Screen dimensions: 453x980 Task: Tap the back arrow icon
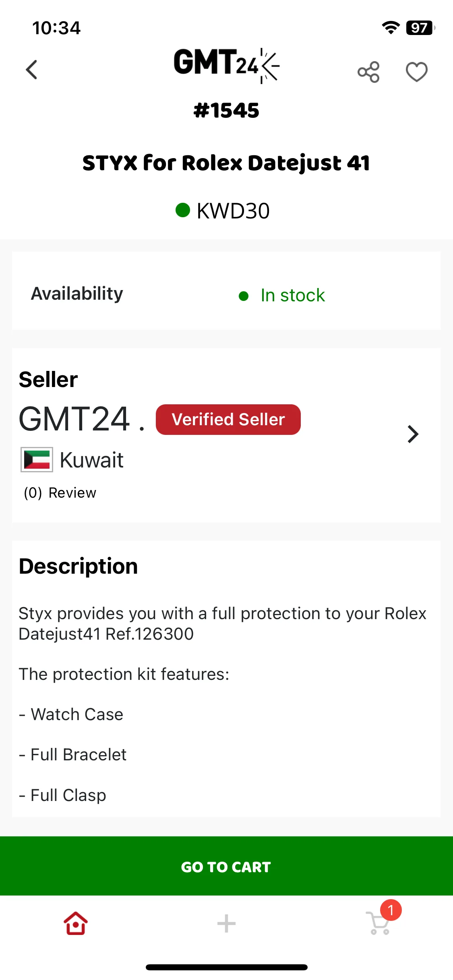pos(31,70)
